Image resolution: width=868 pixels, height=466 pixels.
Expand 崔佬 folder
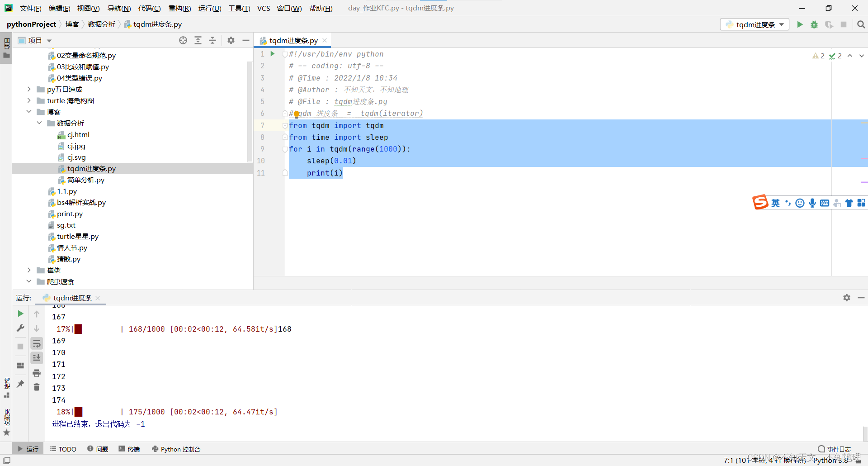point(29,270)
